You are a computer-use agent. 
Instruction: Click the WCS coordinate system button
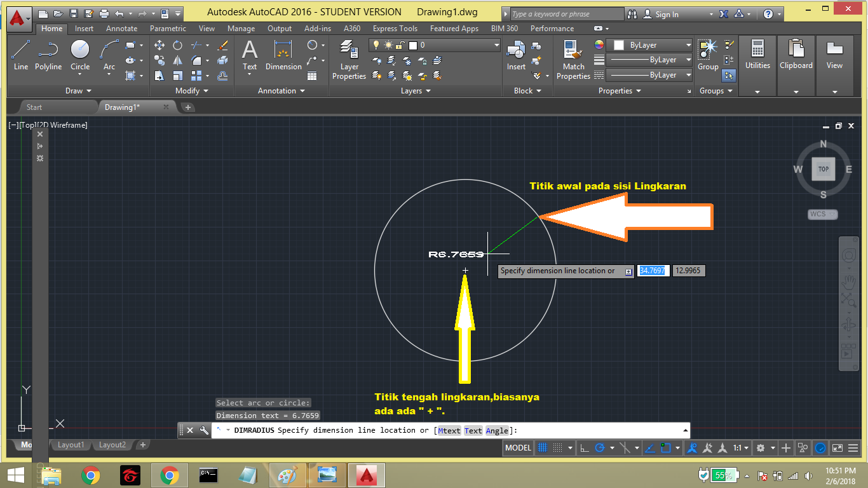point(823,214)
